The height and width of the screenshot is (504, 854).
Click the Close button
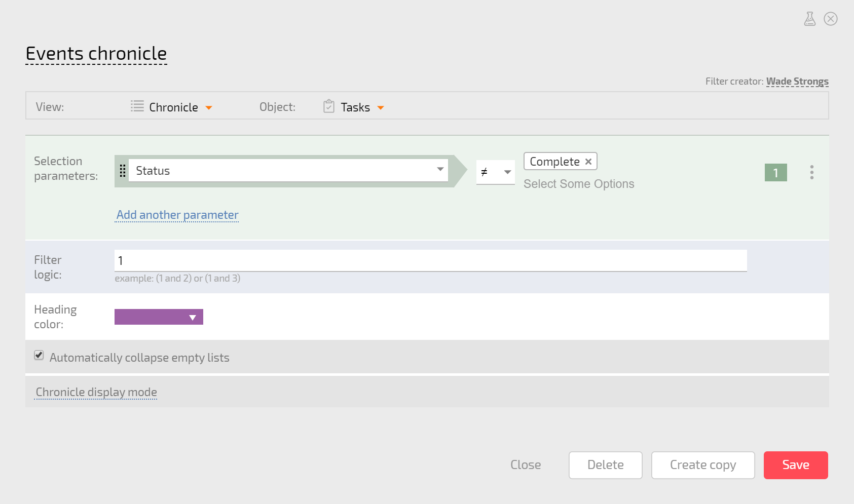[526, 465]
